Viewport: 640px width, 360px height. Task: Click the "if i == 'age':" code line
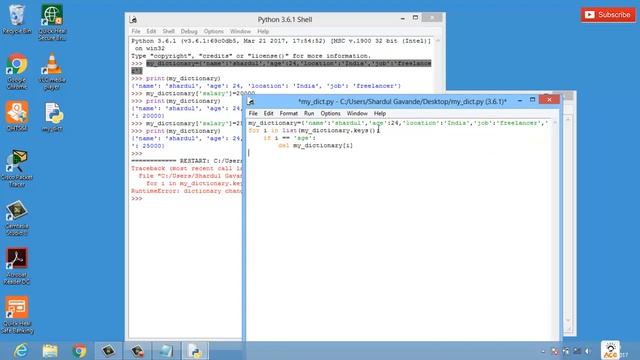click(x=289, y=138)
